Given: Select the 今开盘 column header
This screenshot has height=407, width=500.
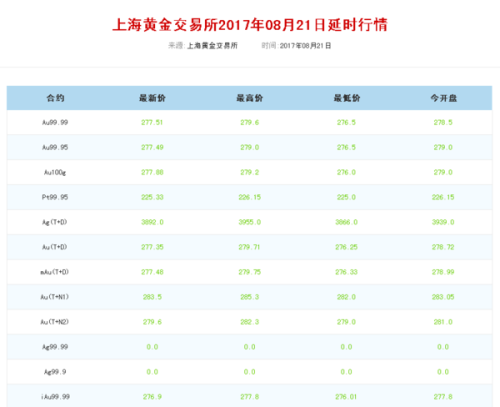Looking at the screenshot, I should (x=443, y=98).
